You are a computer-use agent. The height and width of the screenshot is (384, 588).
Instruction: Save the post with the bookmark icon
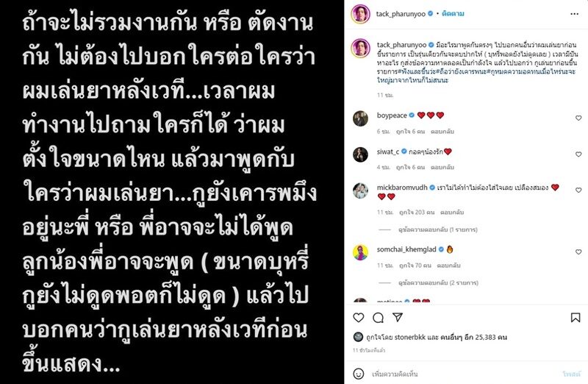[576, 318]
